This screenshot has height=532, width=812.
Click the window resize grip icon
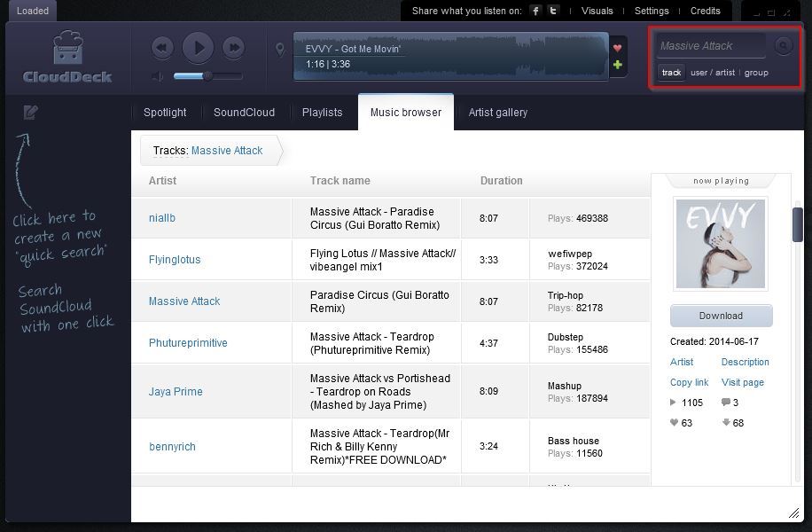[794, 512]
